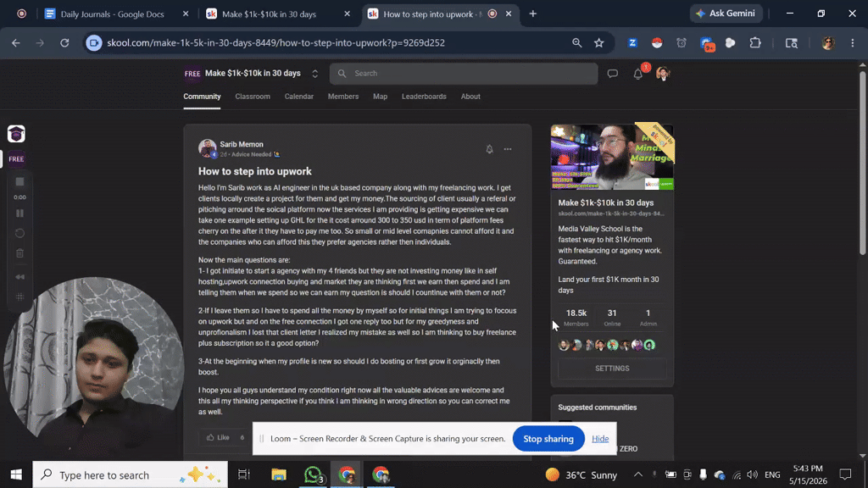Open the Chrome three-dot menu
Screen dimensions: 868x488
tap(853, 42)
